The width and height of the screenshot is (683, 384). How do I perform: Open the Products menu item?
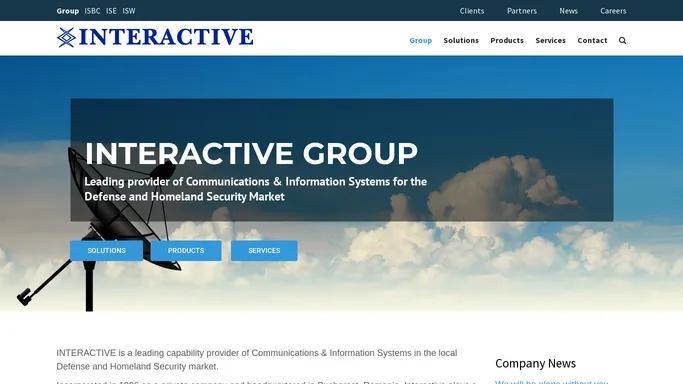507,40
